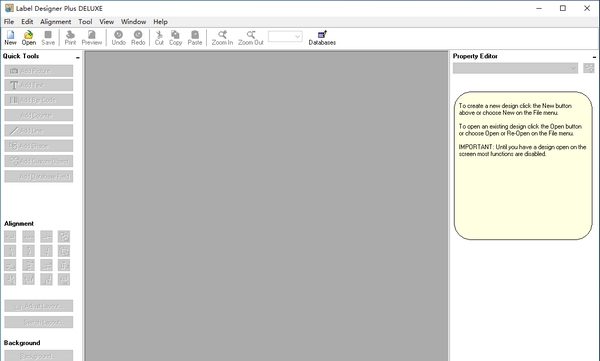
Task: Click the Save toolbar icon
Action: tap(48, 38)
